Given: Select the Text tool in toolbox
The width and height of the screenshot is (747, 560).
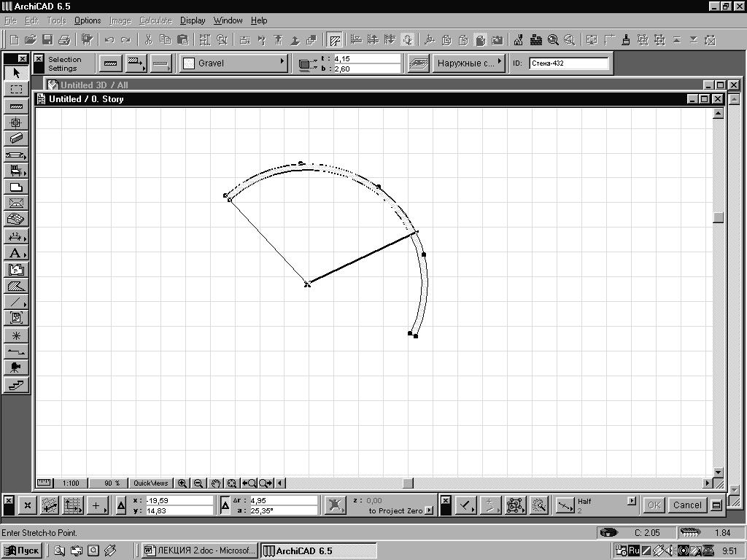Looking at the screenshot, I should click(x=16, y=253).
